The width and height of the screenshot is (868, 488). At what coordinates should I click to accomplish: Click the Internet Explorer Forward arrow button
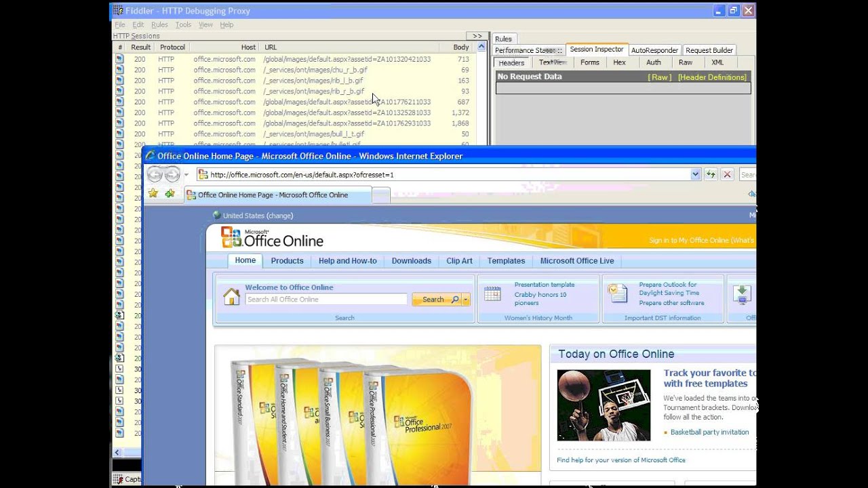click(x=172, y=174)
